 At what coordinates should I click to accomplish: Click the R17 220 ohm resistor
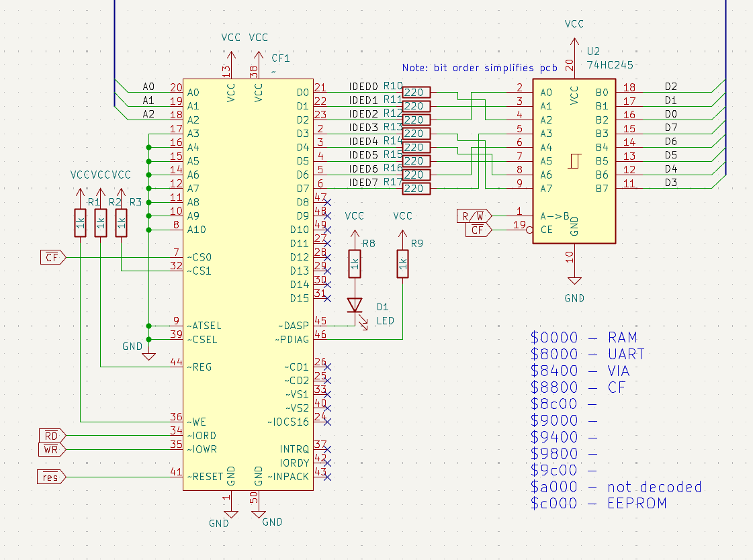click(x=416, y=189)
